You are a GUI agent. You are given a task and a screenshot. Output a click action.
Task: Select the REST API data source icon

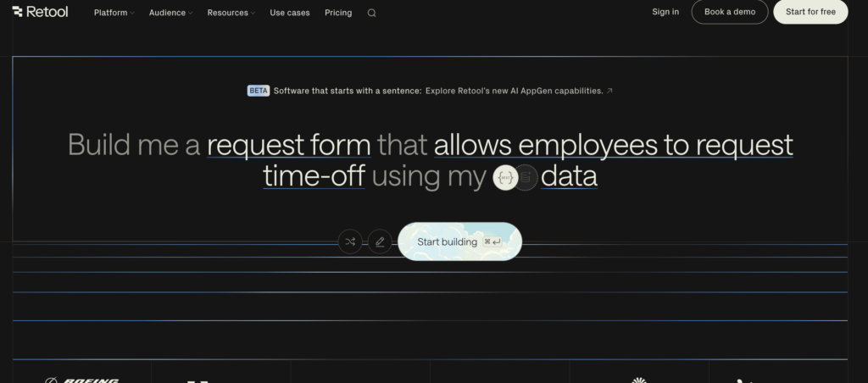506,177
